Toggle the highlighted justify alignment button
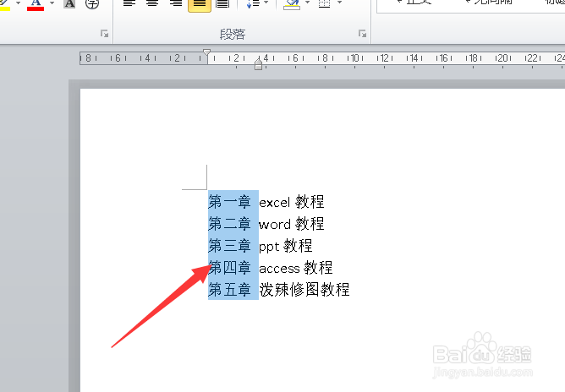565x392 pixels. [x=200, y=5]
